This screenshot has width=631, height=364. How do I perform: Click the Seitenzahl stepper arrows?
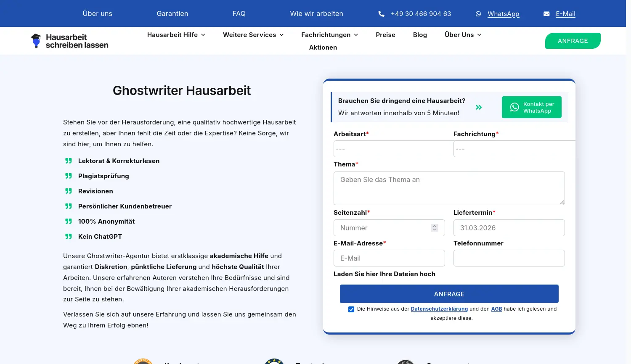435,228
